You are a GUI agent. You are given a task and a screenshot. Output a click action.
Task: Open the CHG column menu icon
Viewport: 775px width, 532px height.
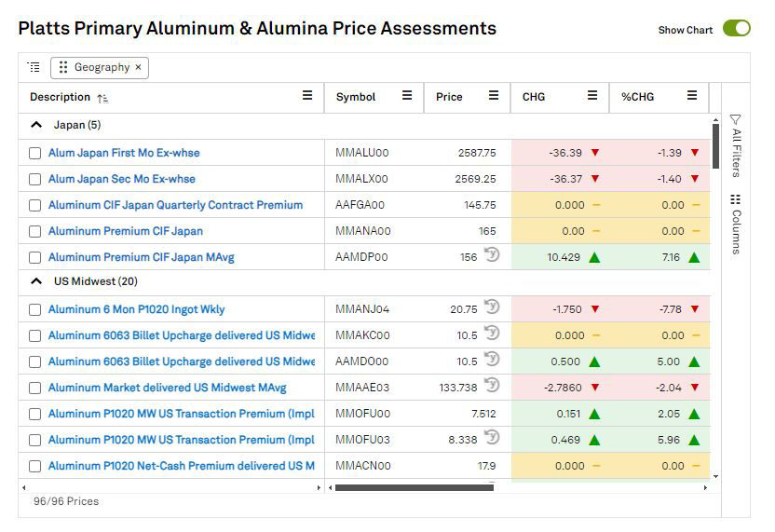click(591, 96)
